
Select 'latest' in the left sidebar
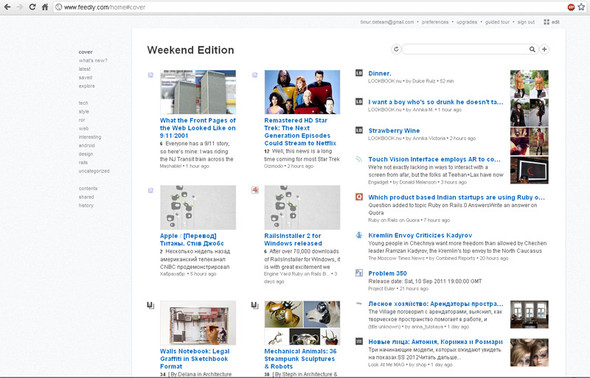(x=85, y=69)
